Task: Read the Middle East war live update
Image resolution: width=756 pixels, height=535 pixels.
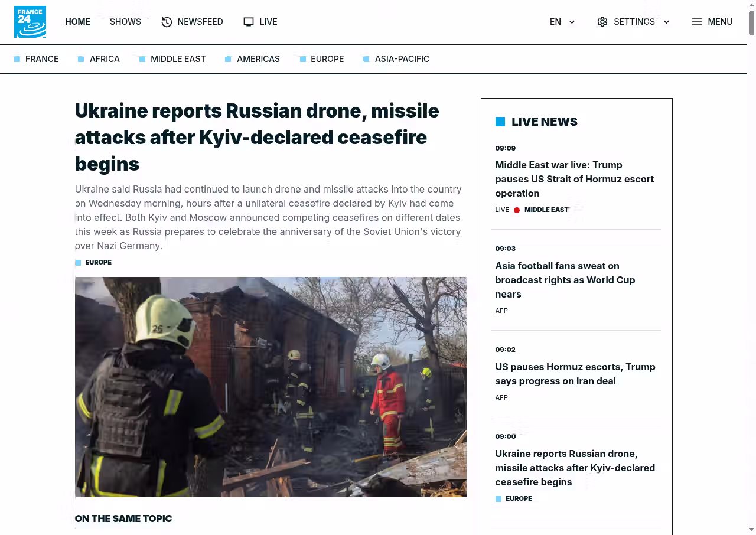Action: [575, 179]
